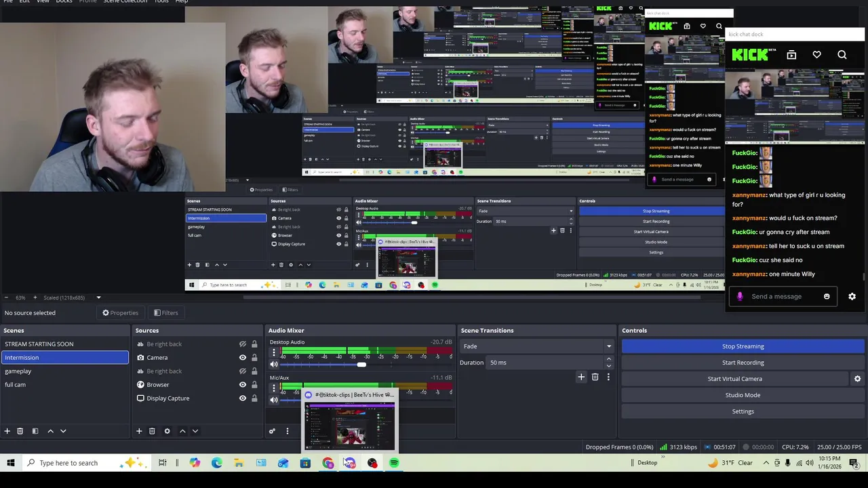
Task: Open emoji picker in Kick message box
Action: [827, 296]
